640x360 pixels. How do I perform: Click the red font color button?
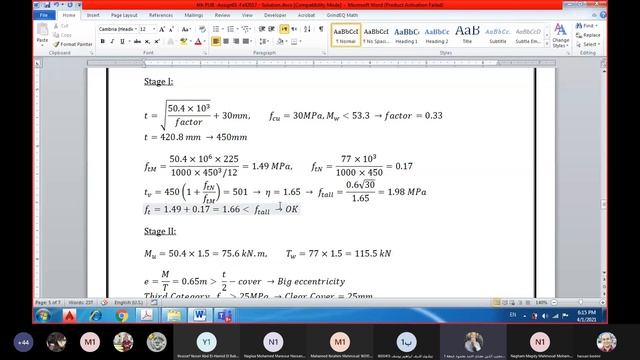[x=198, y=41]
